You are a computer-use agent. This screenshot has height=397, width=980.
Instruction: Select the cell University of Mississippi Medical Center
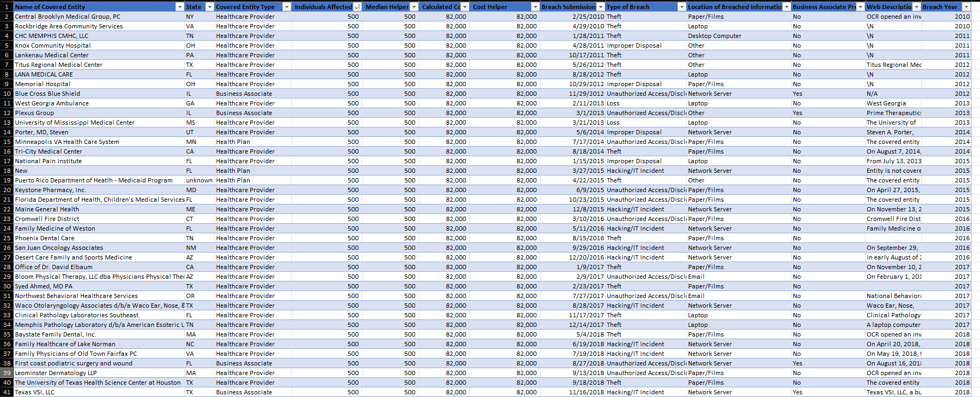(99, 123)
